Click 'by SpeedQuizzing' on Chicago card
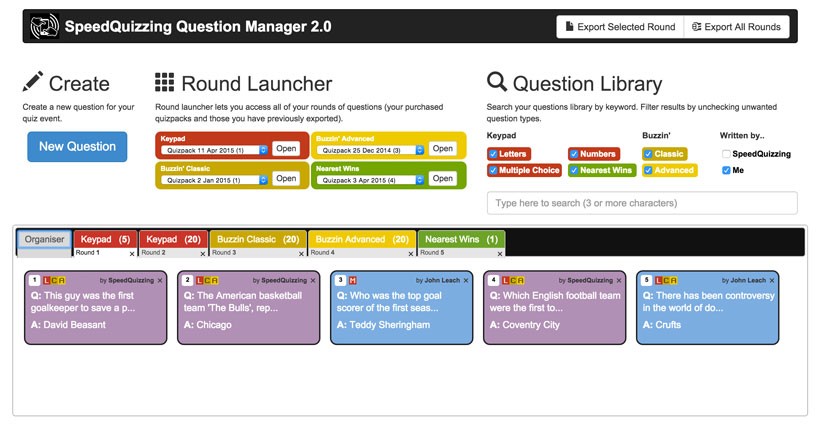 coord(280,281)
